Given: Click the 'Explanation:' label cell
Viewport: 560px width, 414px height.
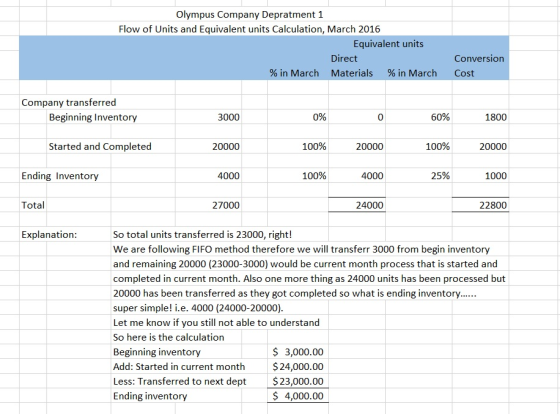Looking at the screenshot, I should 49,235.
